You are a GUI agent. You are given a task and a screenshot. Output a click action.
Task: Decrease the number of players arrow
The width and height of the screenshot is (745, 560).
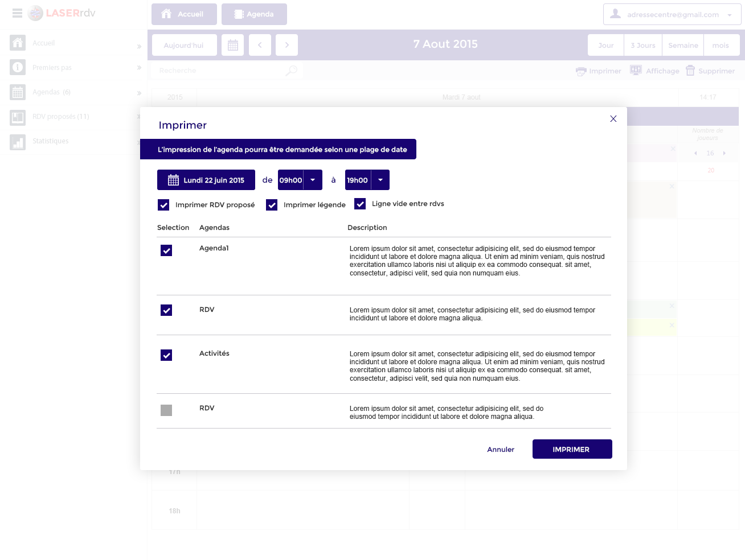695,153
